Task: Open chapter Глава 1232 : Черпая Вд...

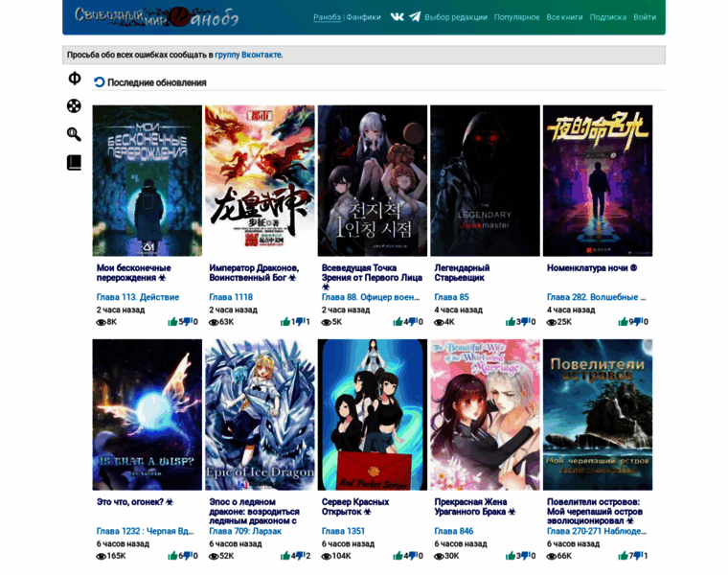Action: (x=145, y=531)
